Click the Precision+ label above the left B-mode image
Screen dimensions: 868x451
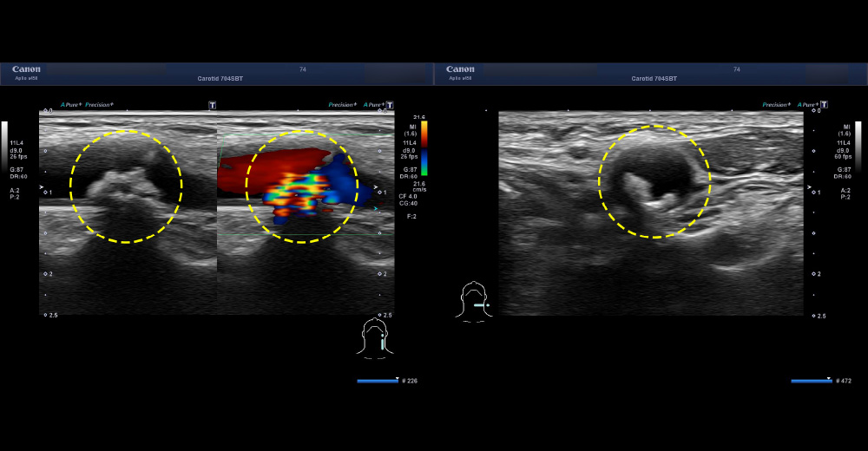click(98, 105)
